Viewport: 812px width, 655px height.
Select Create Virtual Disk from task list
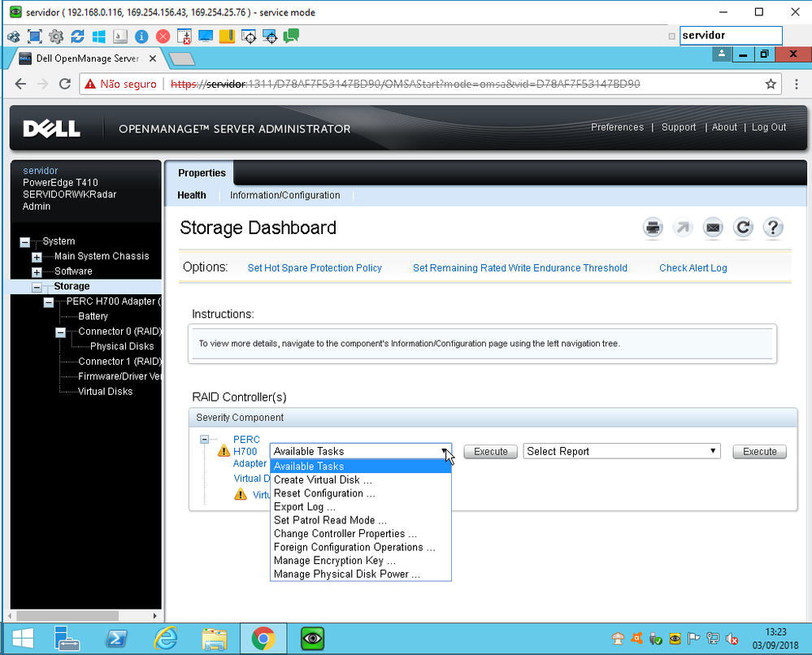pos(360,480)
